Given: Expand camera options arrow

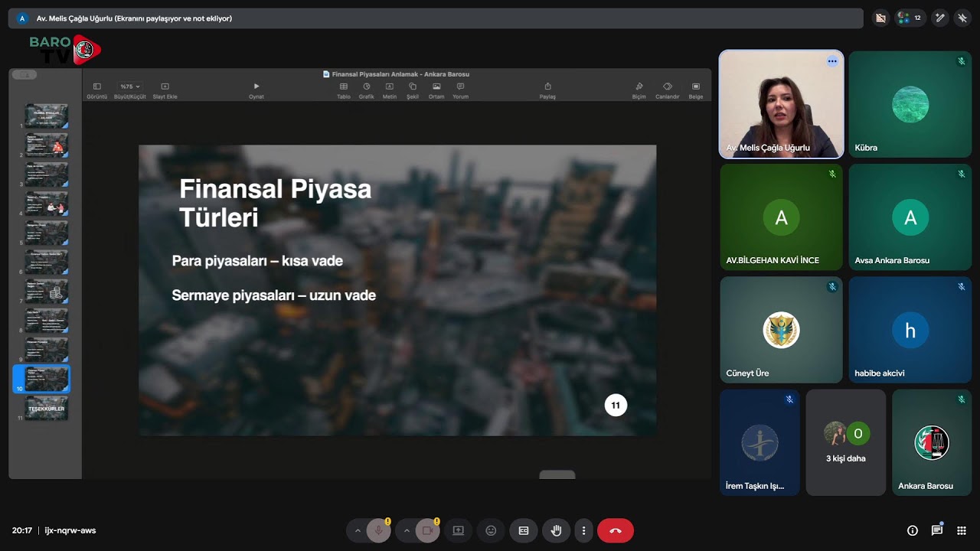Looking at the screenshot, I should click(x=406, y=530).
